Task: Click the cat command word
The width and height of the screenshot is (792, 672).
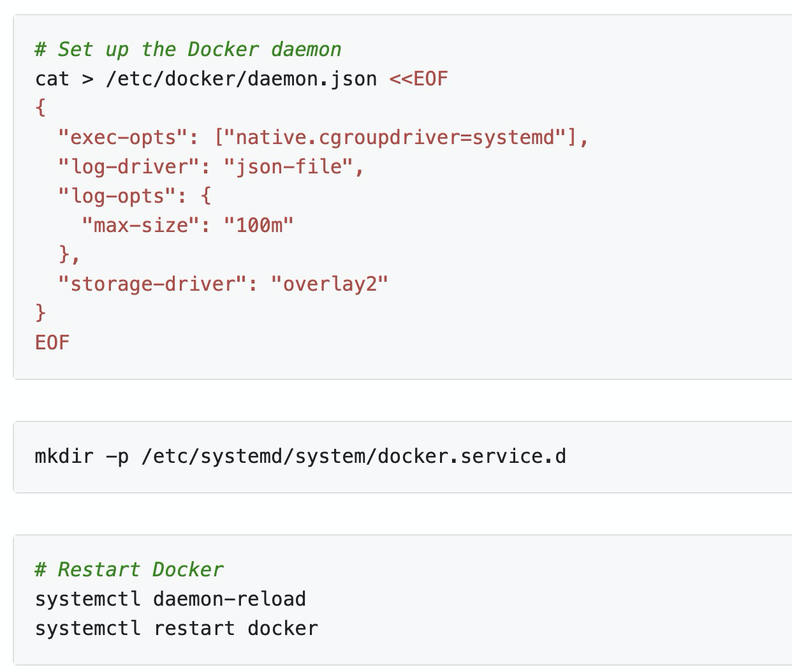Action: [52, 79]
